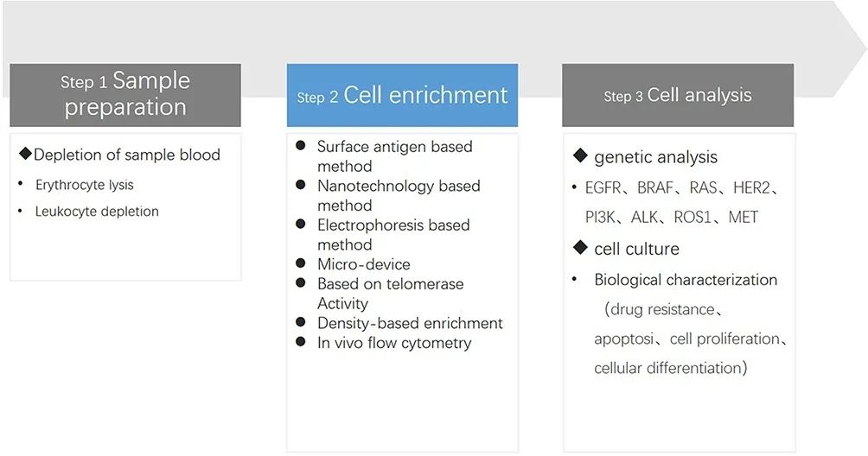Viewport: 868px width, 456px height.
Task: Click the Based on telomerase Activity text
Action: tap(390, 293)
